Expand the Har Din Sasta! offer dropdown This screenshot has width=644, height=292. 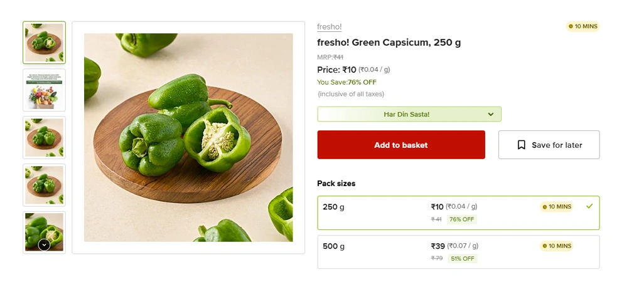[x=408, y=114]
